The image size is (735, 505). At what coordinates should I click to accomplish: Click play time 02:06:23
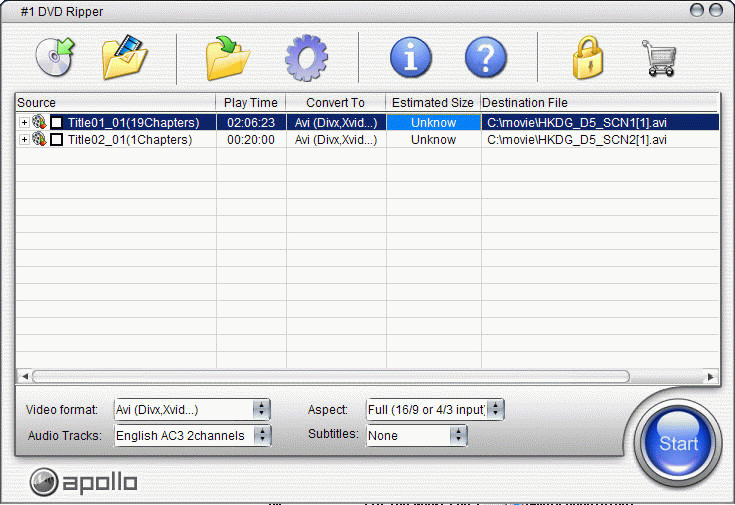[251, 123]
